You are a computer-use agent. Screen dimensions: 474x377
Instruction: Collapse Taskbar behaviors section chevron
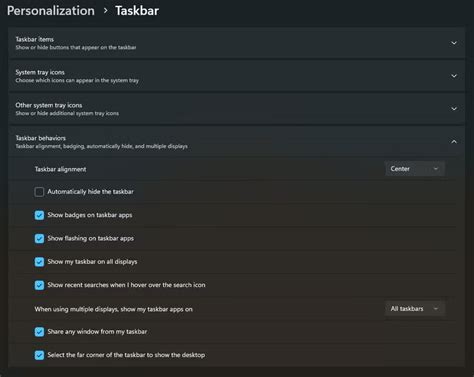coord(454,142)
